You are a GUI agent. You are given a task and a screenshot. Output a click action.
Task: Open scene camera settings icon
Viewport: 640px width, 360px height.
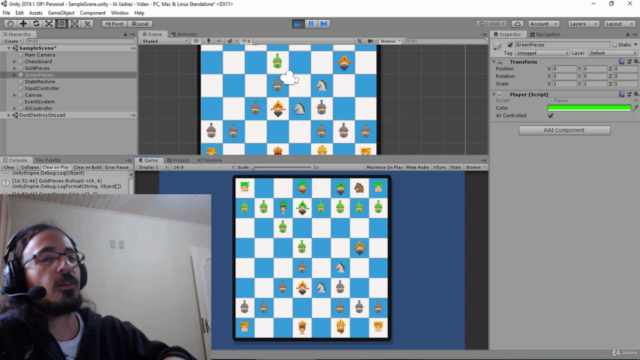(371, 41)
